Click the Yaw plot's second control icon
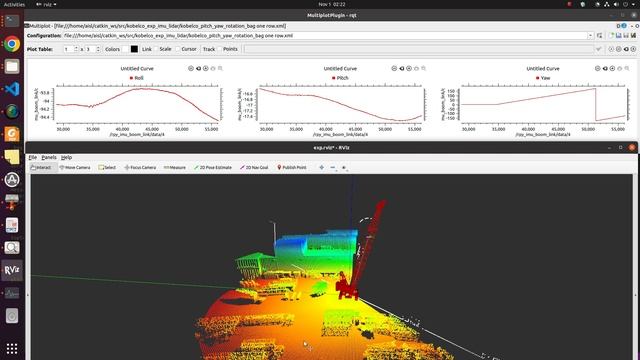This screenshot has width=640, height=360. tap(605, 69)
